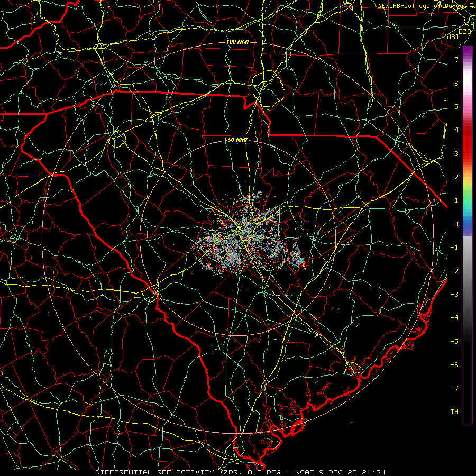Image resolution: width=476 pixels, height=476 pixels.
Task: Click the 50 NMI range ring label
Action: [x=237, y=140]
